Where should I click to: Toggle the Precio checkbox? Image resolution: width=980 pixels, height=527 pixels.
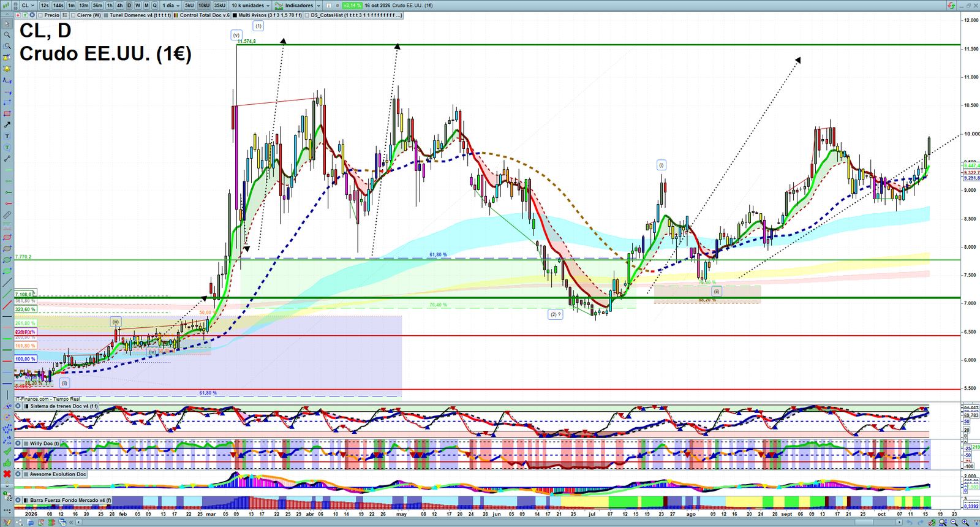click(41, 15)
